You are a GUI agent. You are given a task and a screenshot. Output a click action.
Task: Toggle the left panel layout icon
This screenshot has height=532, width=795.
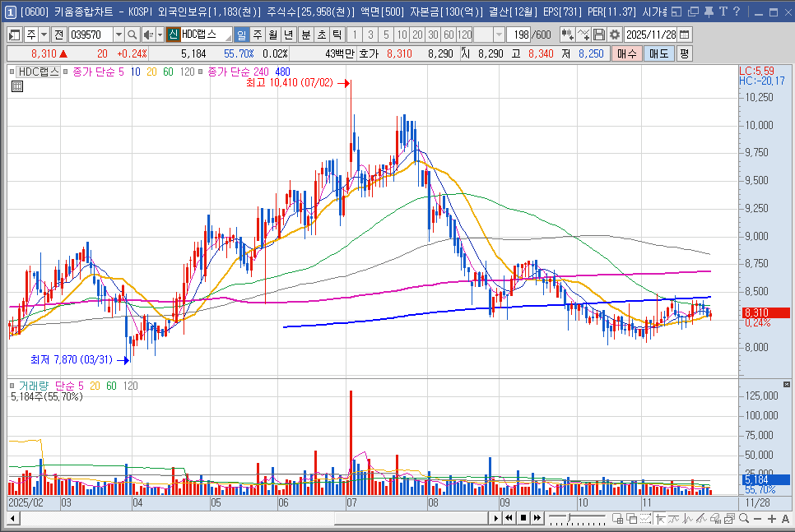coord(15,35)
